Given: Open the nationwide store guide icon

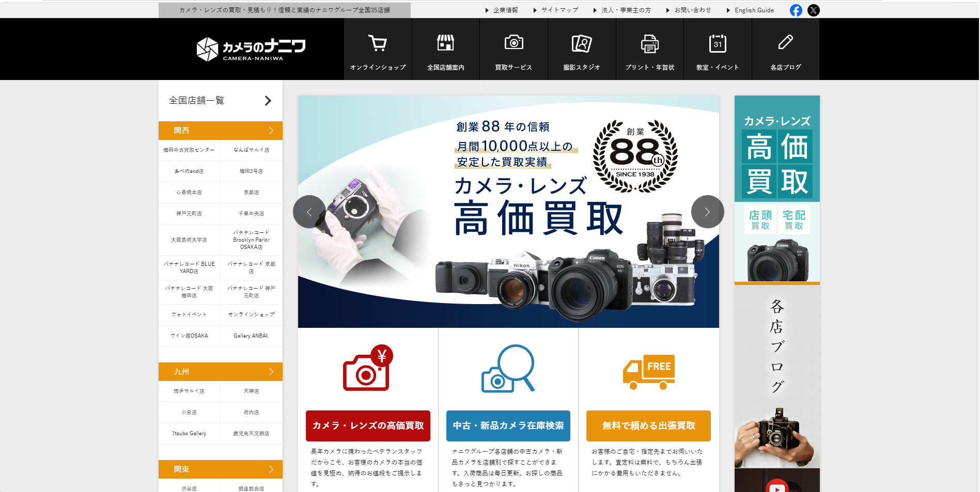Looking at the screenshot, I should (x=445, y=43).
